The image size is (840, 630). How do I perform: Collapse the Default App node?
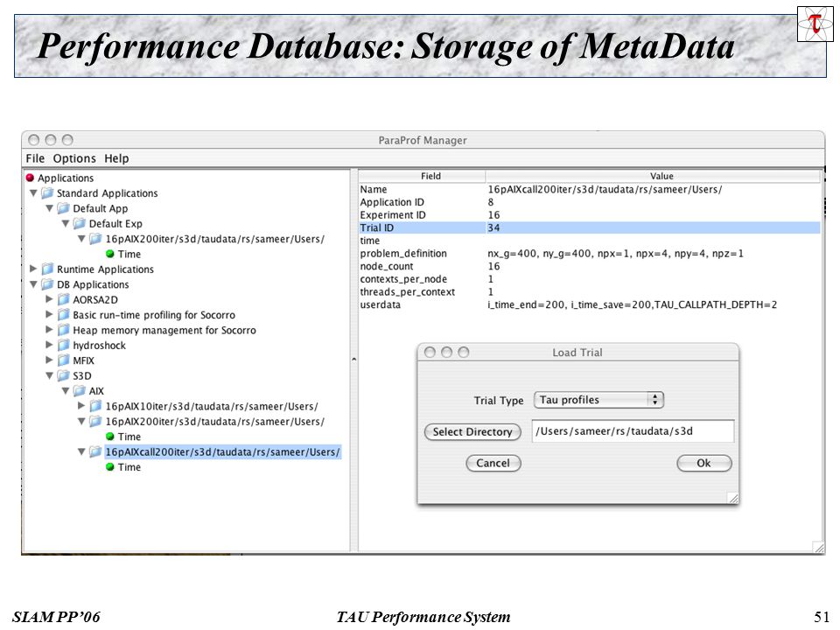(49, 208)
